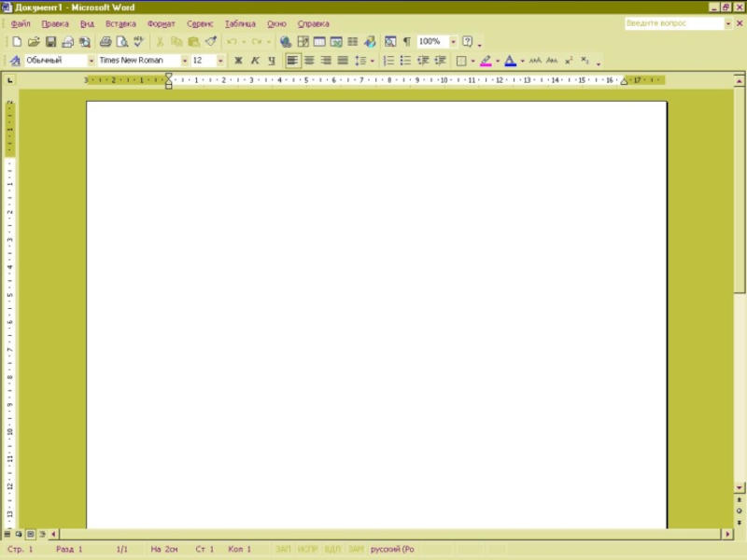Image resolution: width=747 pixels, height=560 pixels.
Task: Open Styles and Formatting pane icon
Action: [x=15, y=61]
